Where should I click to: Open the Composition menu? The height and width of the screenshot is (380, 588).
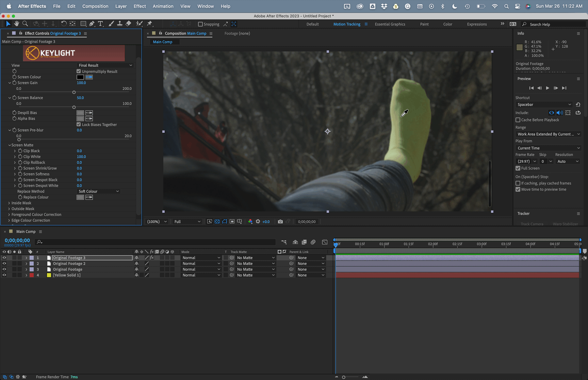point(95,6)
